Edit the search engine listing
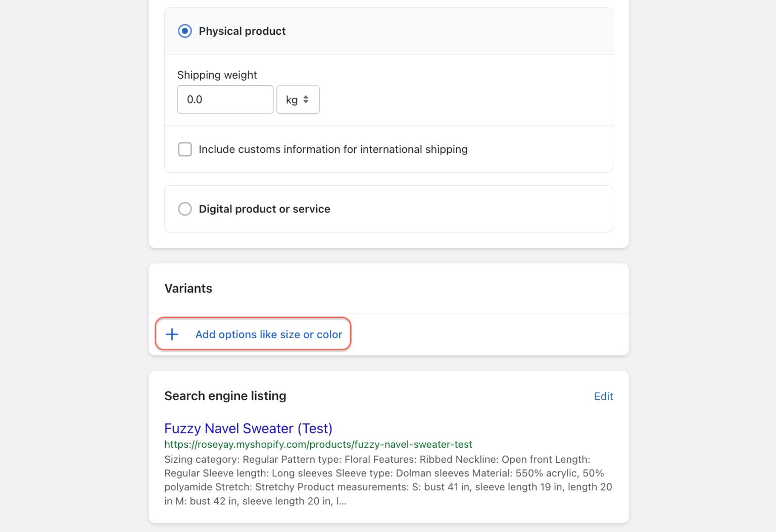This screenshot has width=776, height=532. click(x=603, y=396)
